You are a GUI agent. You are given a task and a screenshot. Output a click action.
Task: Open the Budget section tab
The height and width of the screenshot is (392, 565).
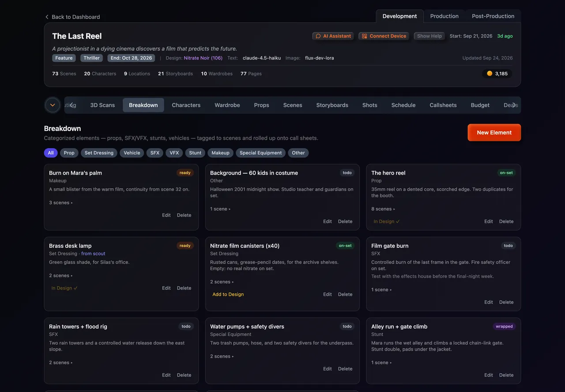tap(480, 105)
